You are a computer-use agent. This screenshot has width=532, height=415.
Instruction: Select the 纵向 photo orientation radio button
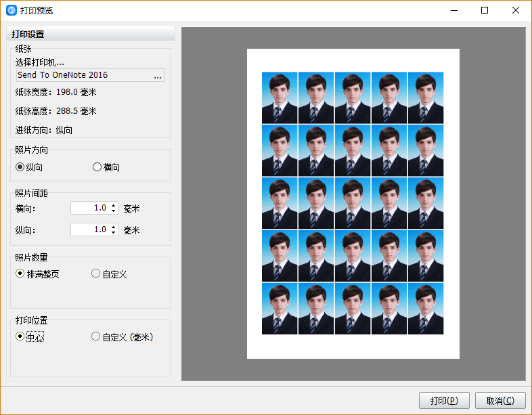coord(20,167)
